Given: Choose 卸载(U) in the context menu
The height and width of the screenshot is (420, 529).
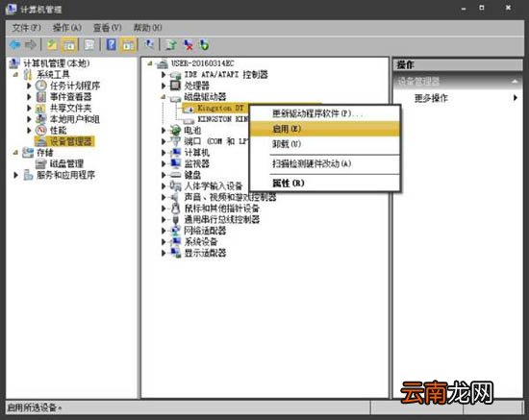Looking at the screenshot, I should click(324, 144).
